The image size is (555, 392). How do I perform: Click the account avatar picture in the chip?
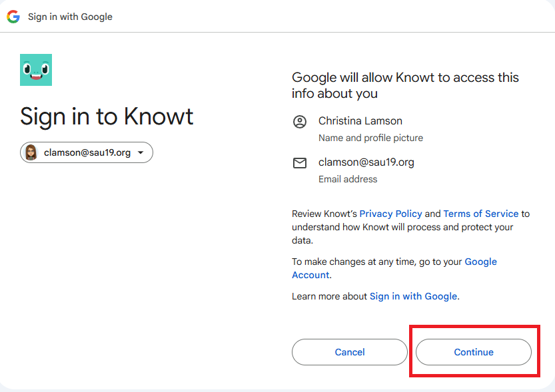coord(31,153)
